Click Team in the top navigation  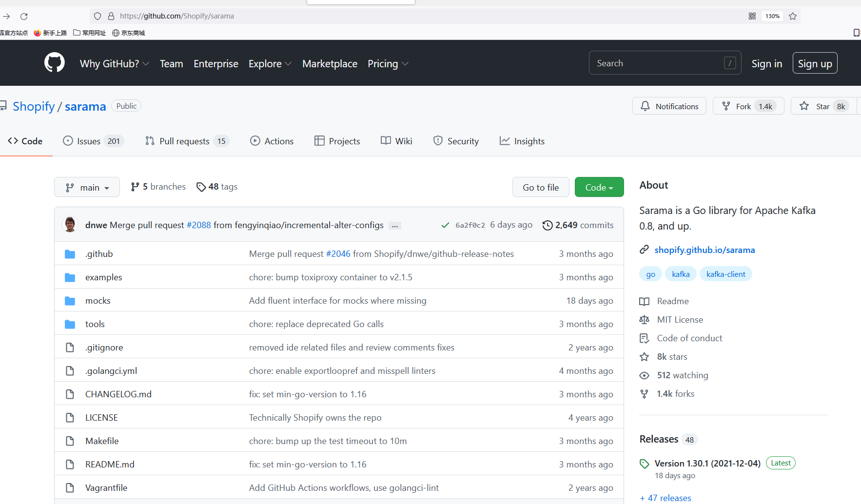[172, 64]
